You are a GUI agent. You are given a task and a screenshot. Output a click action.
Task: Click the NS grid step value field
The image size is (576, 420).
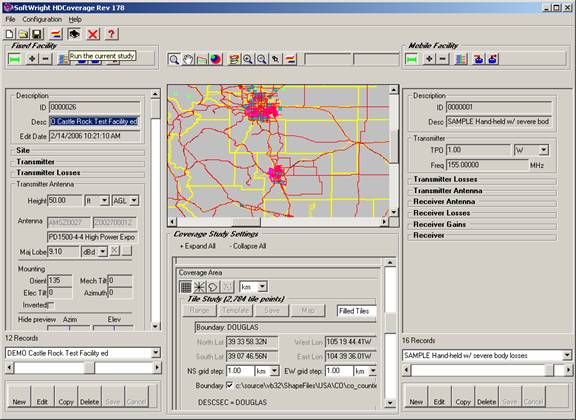click(x=240, y=371)
